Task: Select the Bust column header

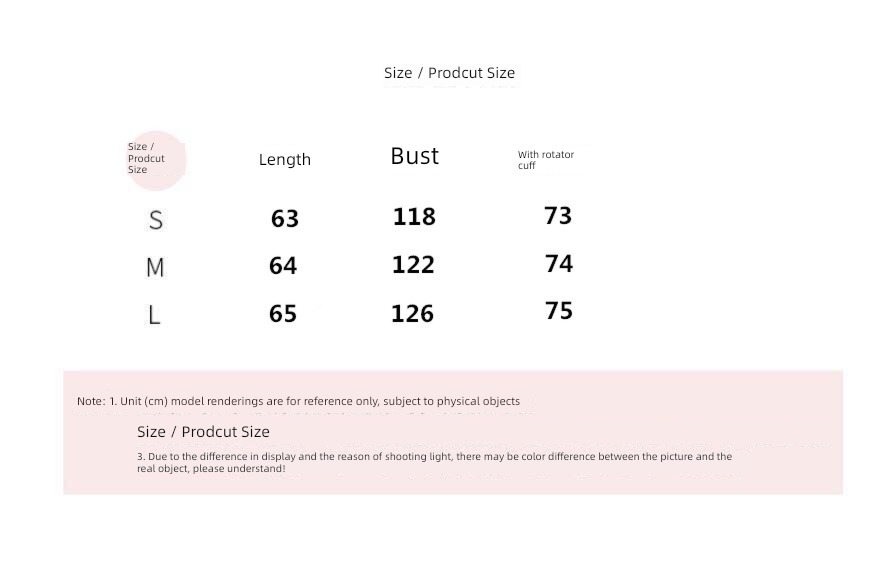Action: coord(415,156)
